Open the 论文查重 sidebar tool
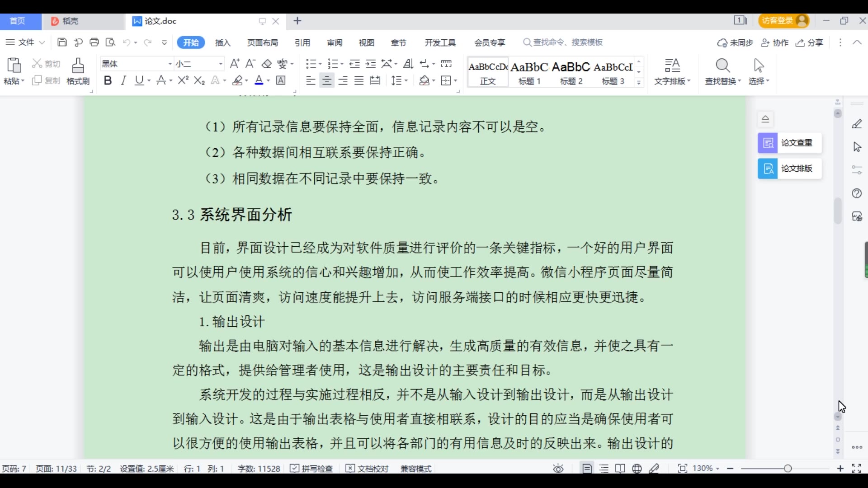The width and height of the screenshot is (868, 488). pyautogui.click(x=789, y=143)
